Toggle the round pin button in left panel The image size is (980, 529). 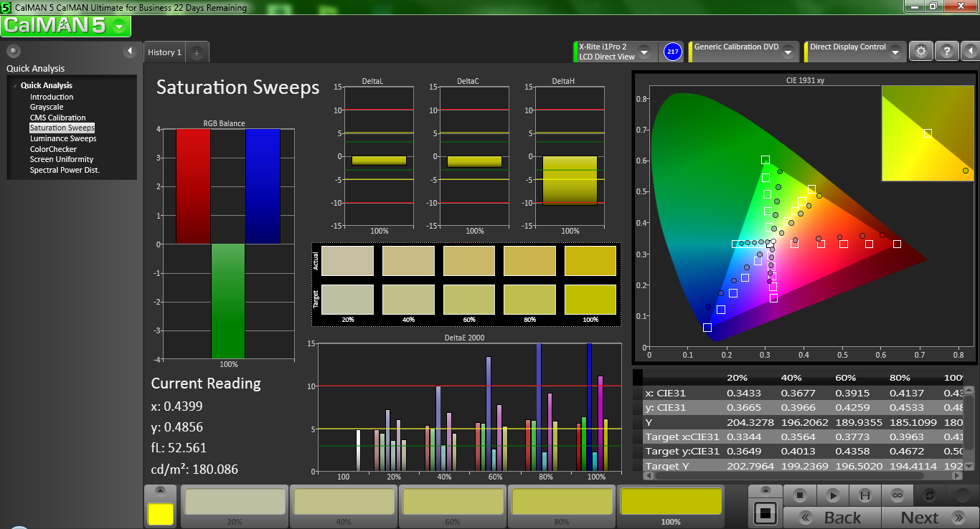(x=13, y=51)
